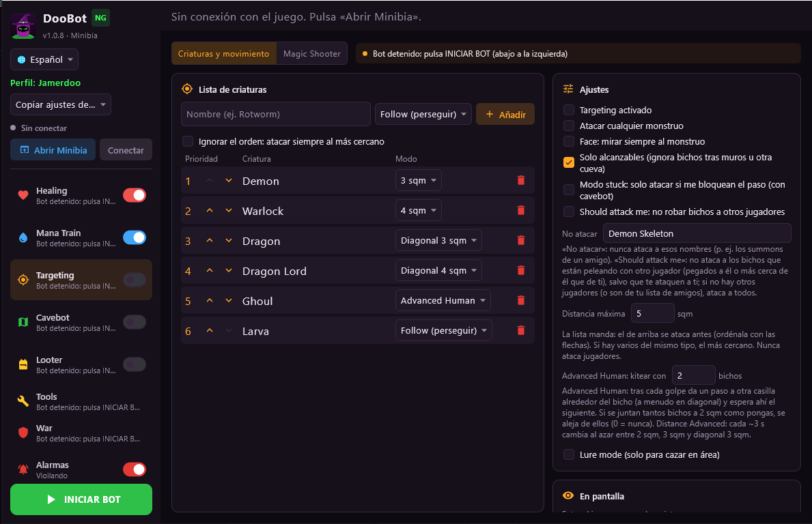Image resolution: width=812 pixels, height=524 pixels.
Task: Move Dragon Lord down one priority
Action: pyautogui.click(x=228, y=271)
